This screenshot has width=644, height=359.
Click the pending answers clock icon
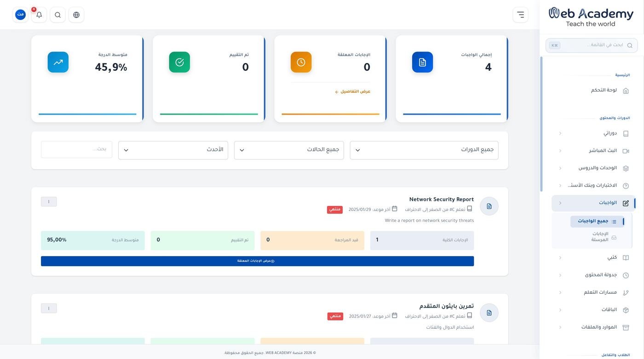tap(301, 62)
